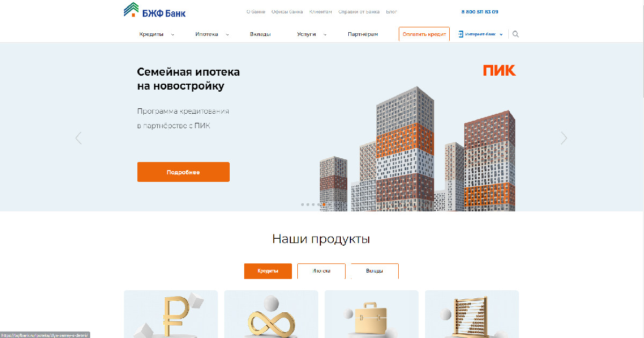
Task: Select the golden infinity product card
Action: (x=271, y=314)
